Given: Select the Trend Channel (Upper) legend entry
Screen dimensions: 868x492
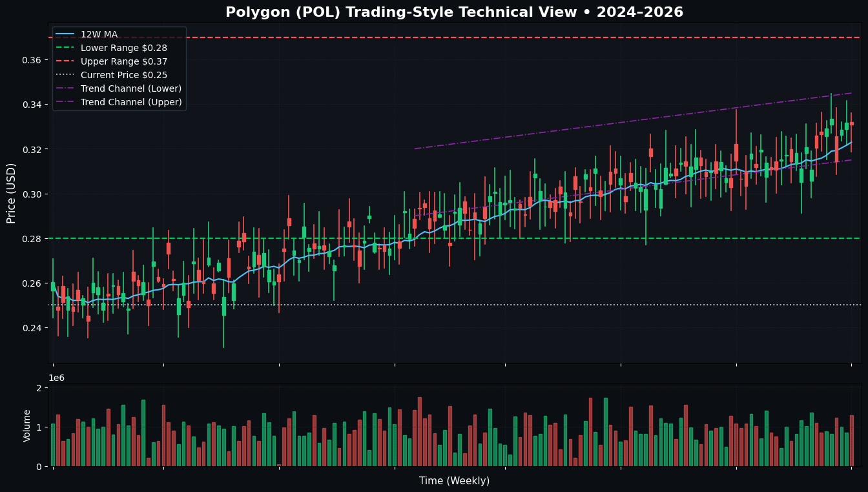Looking at the screenshot, I should [x=119, y=102].
